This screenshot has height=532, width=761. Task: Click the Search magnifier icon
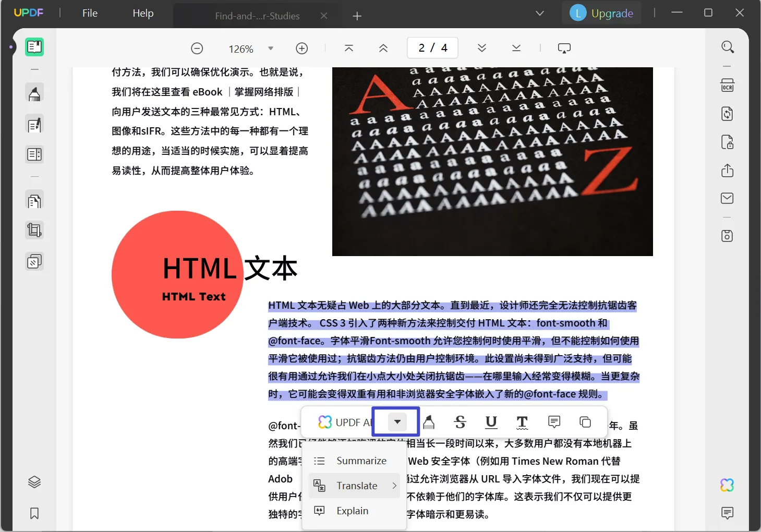click(727, 47)
